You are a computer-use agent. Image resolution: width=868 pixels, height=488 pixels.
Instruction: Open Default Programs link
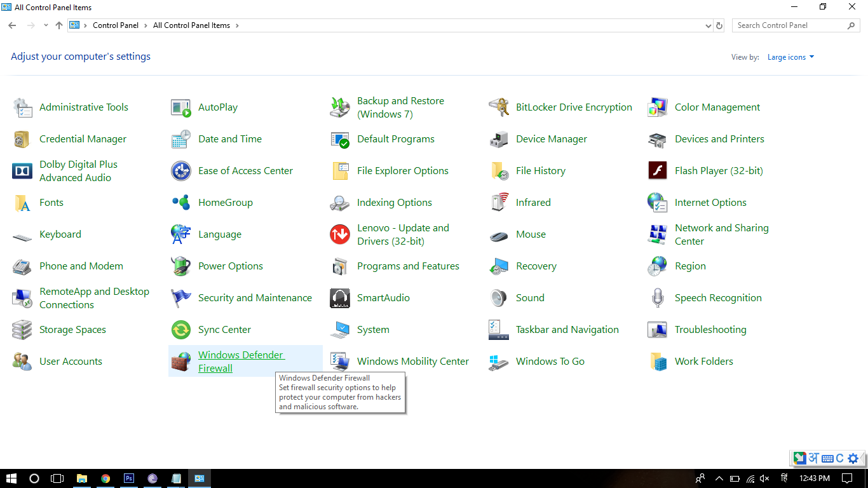click(396, 139)
